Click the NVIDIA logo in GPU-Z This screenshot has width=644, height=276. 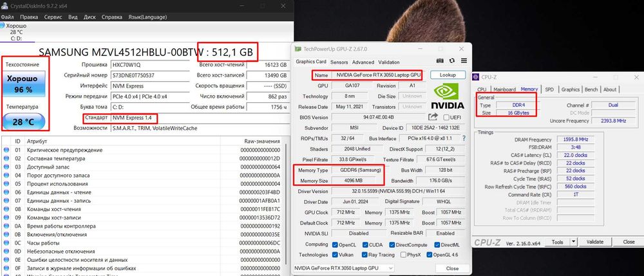point(449,97)
